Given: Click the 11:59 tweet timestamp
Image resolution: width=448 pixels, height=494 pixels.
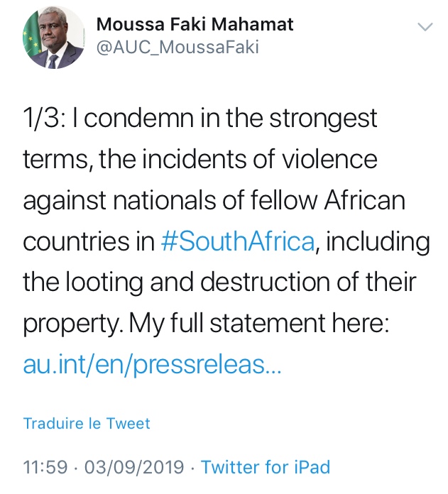Looking at the screenshot, I should point(45,468).
